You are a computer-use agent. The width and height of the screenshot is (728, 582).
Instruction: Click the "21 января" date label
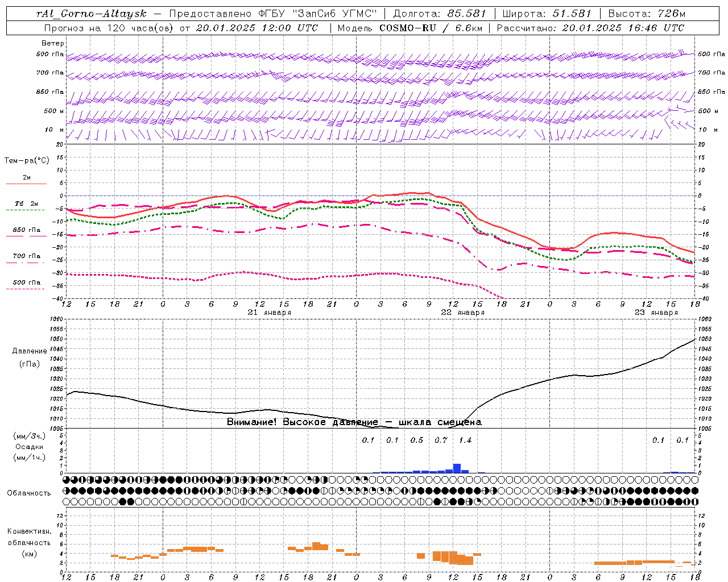(270, 313)
